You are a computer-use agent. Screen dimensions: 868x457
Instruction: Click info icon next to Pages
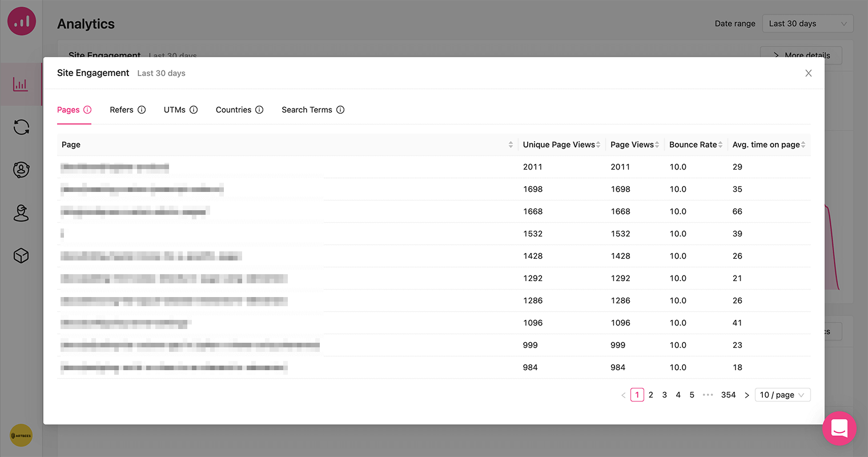(x=87, y=110)
